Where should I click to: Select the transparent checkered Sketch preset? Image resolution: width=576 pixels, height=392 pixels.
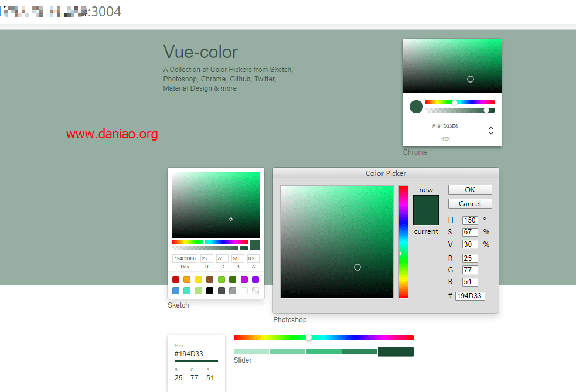(255, 291)
